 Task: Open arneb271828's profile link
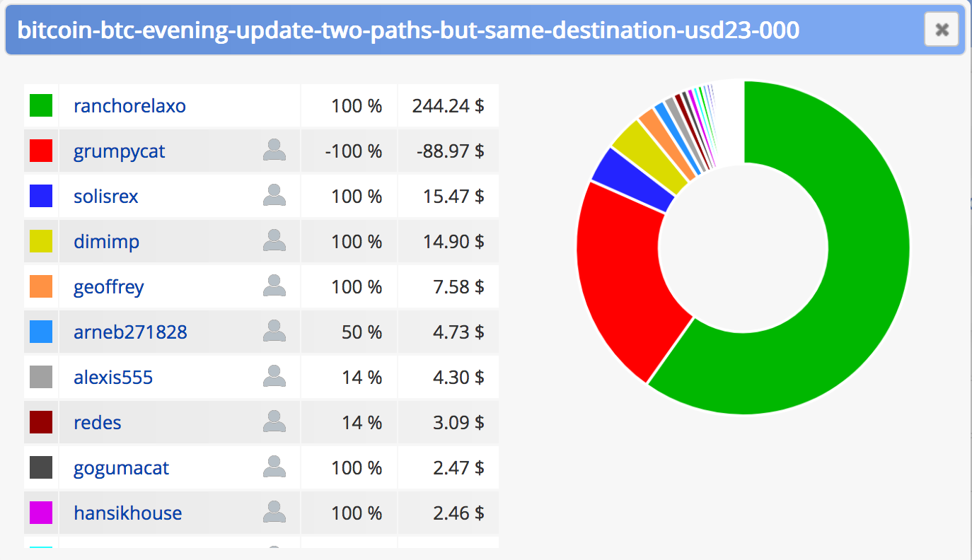click(130, 332)
